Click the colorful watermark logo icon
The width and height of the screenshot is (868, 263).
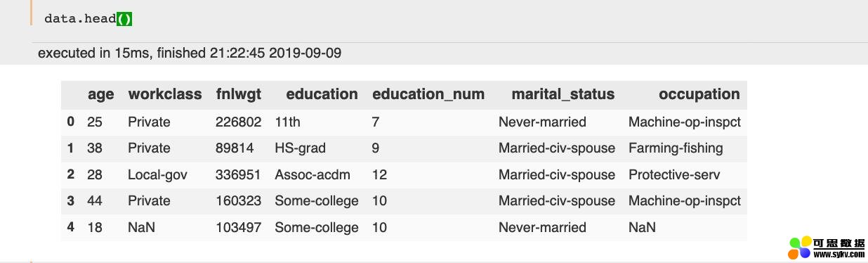[800, 248]
